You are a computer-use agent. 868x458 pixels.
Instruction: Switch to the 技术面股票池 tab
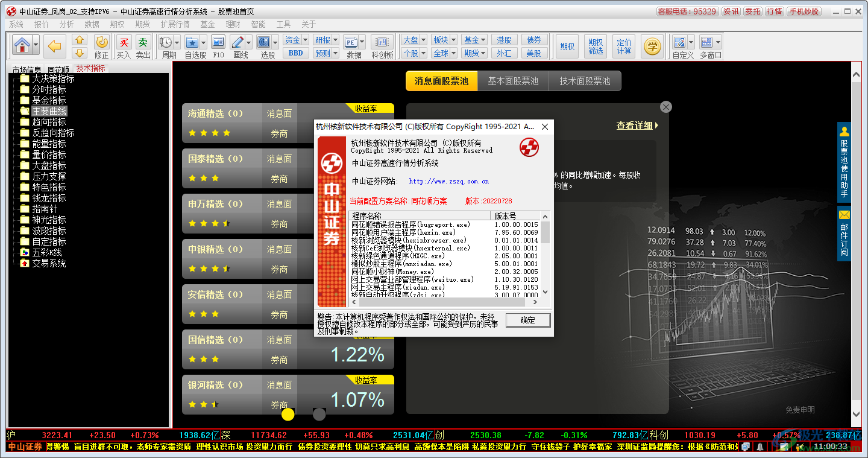[584, 81]
